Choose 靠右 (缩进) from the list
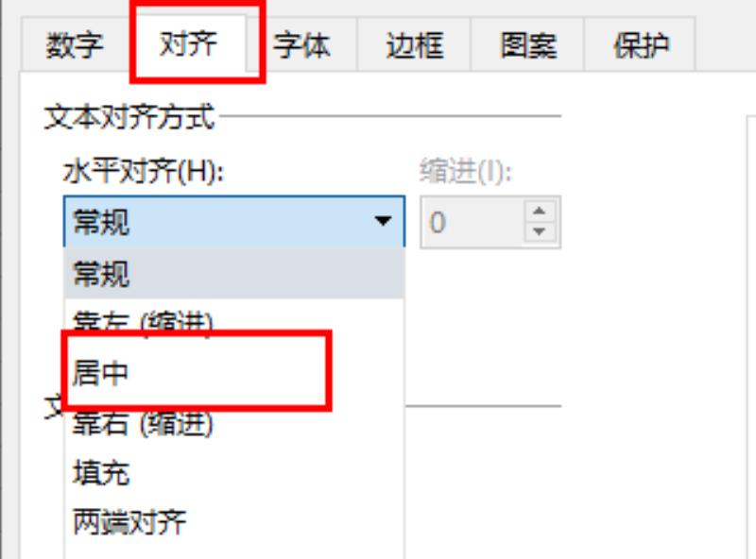Screen dimensions: 756x559 [234, 424]
